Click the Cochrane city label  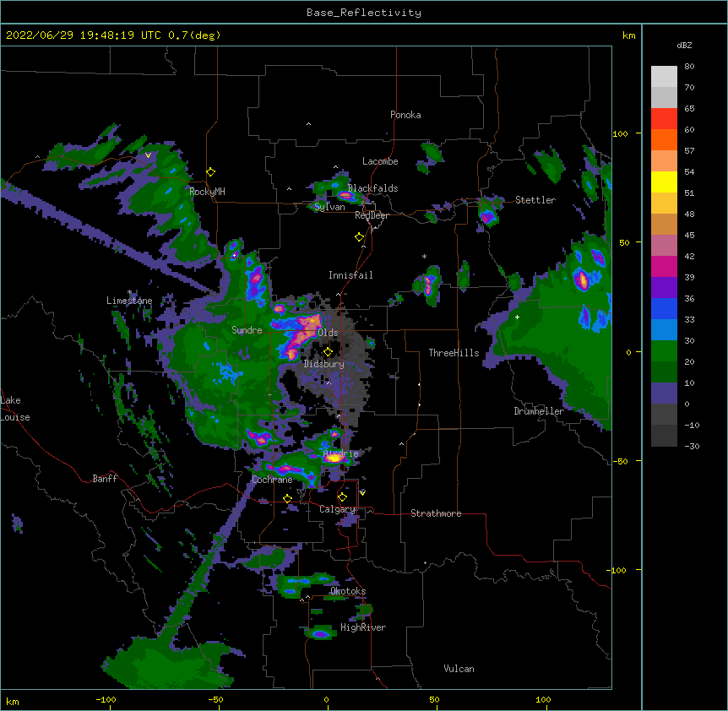[x=272, y=480]
